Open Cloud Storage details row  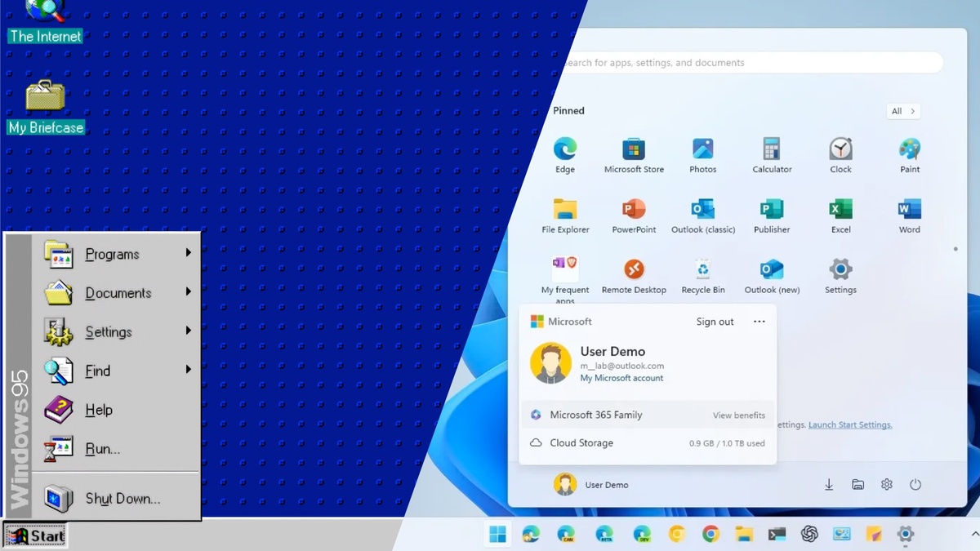[x=648, y=443]
